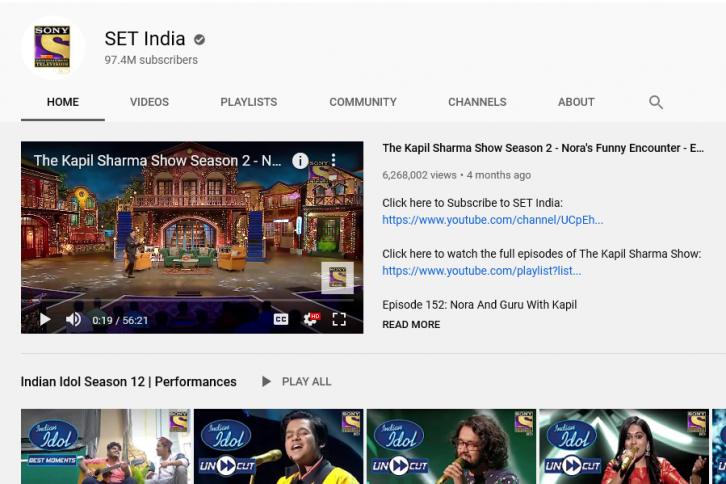Screen dimensions: 726x484
Task: Seek on the video progress bar
Action: coord(192,301)
